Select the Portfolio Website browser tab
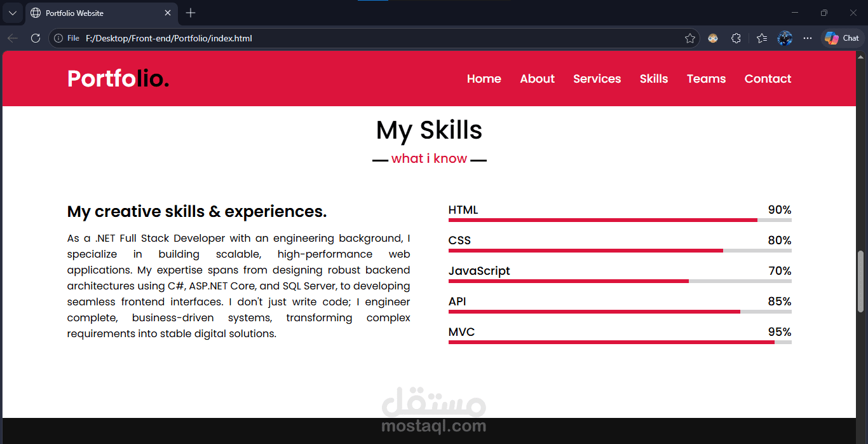 (102, 13)
